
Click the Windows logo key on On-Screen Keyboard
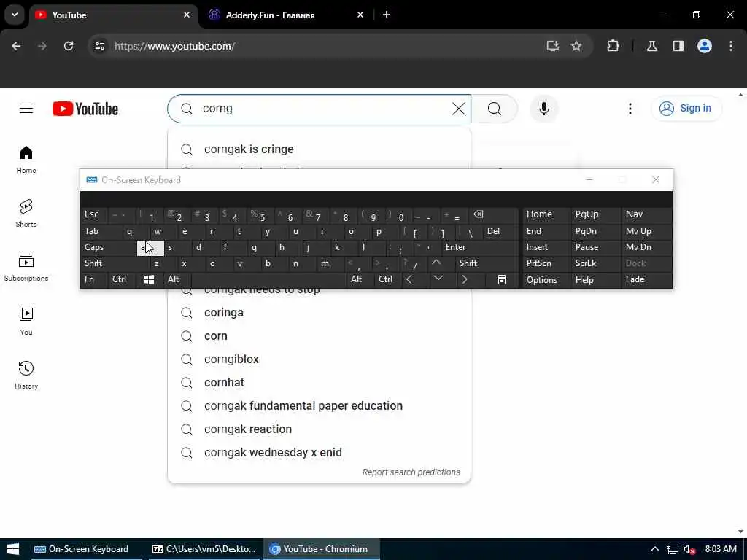click(149, 279)
